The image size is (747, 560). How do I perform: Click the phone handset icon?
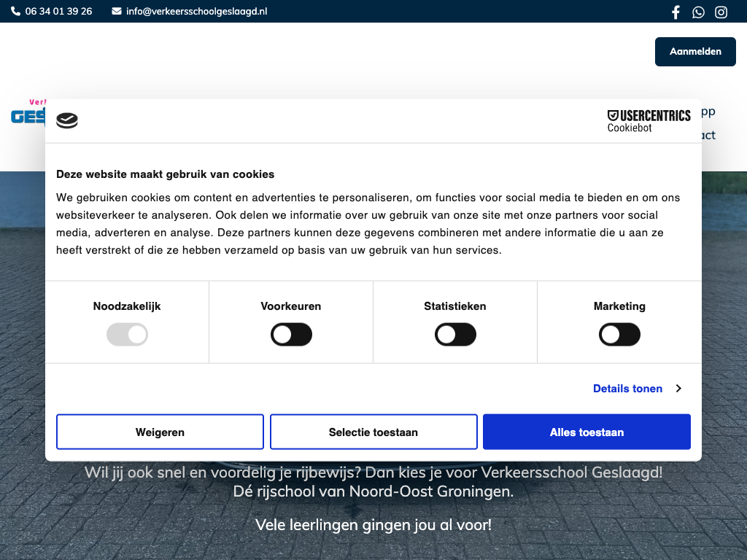(x=16, y=12)
